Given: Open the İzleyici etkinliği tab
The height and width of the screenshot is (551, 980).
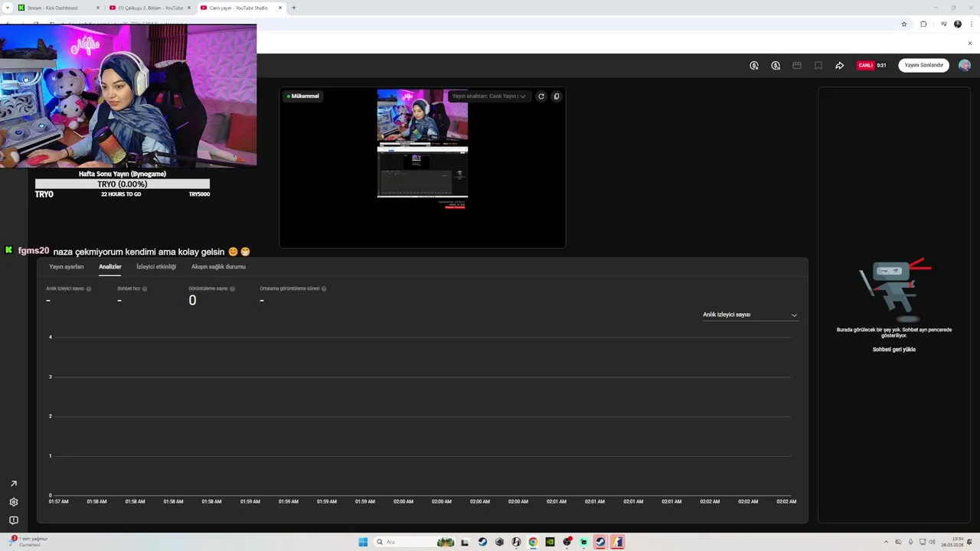Looking at the screenshot, I should click(156, 267).
